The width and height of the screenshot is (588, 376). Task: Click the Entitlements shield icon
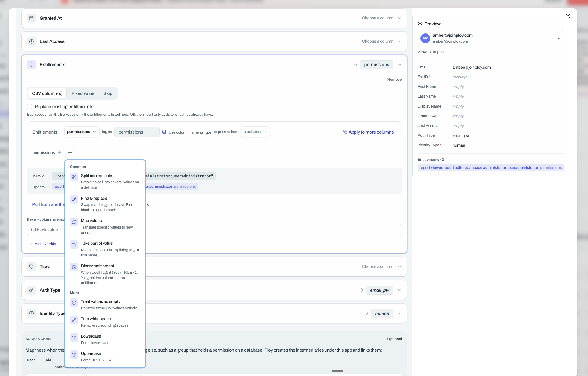tap(31, 65)
